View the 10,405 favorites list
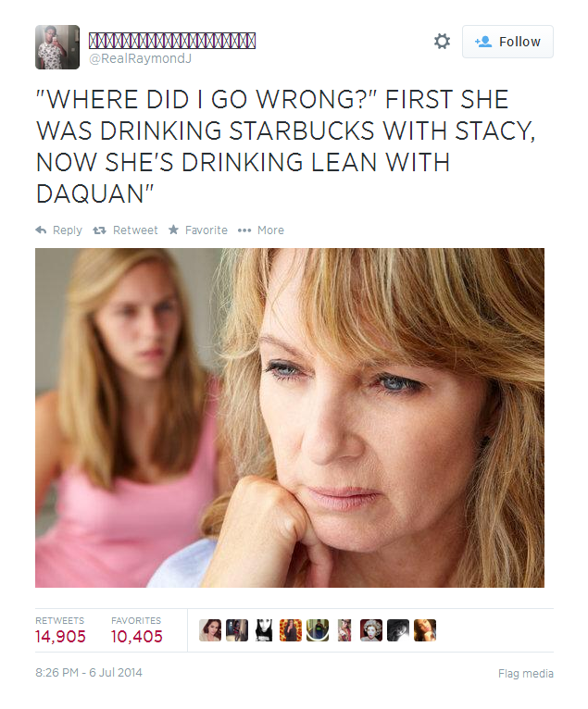 136,636
